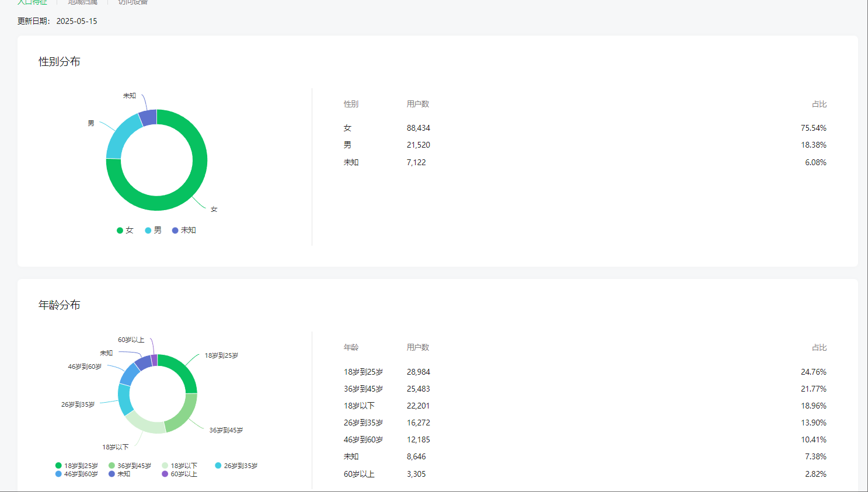Screen dimensions: 868x492
Task: Click the 12,185 user count cell
Action: tap(419, 439)
